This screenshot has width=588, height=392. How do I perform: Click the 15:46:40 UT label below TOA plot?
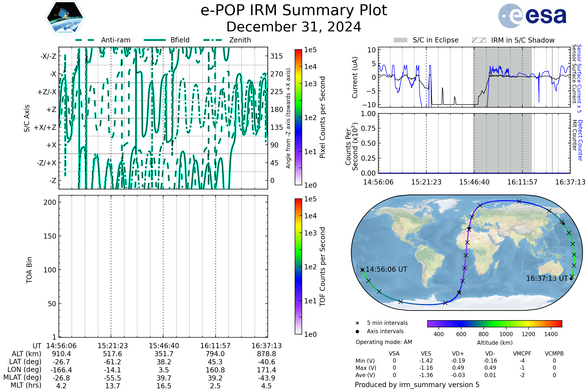click(x=164, y=346)
